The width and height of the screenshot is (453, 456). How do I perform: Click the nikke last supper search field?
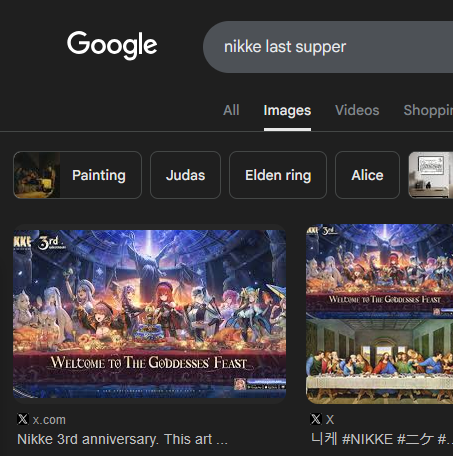click(328, 47)
